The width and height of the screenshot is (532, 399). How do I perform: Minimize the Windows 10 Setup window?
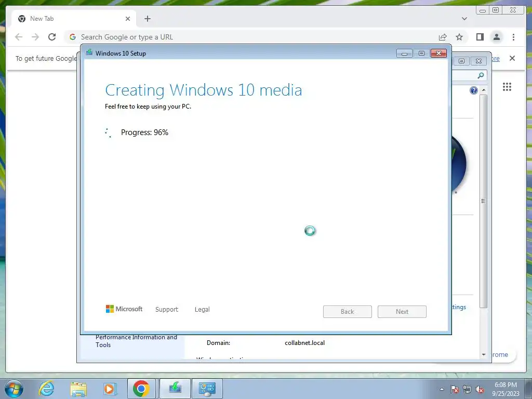click(x=404, y=54)
